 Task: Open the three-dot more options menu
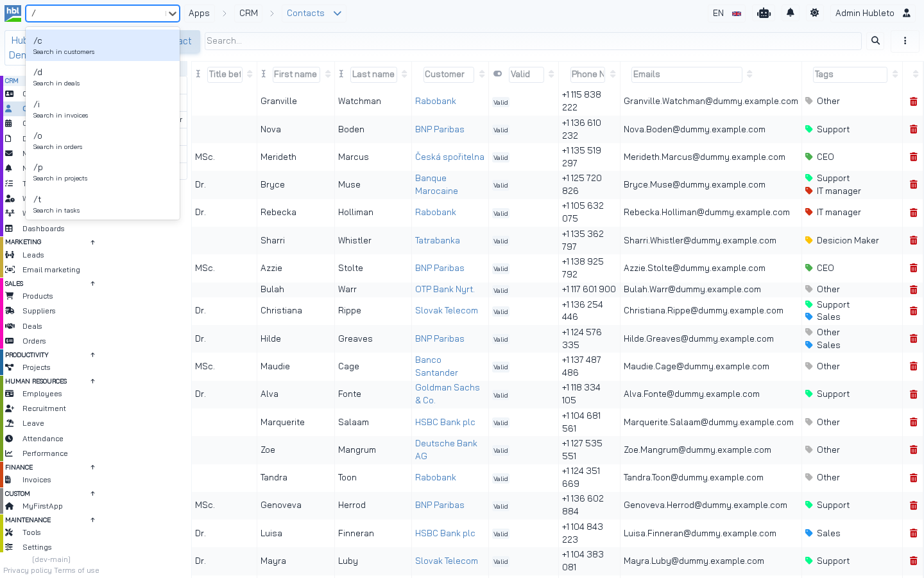(x=905, y=41)
